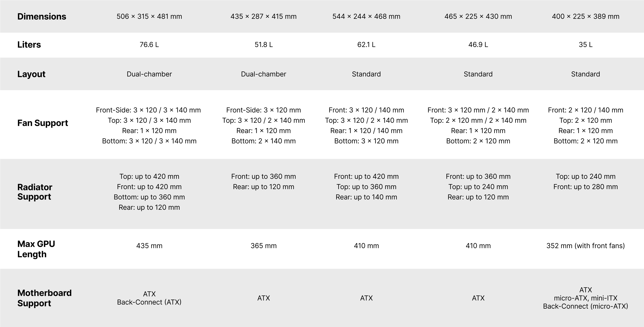The height and width of the screenshot is (327, 644).
Task: Select the Fan Support row heading
Action: click(x=42, y=123)
